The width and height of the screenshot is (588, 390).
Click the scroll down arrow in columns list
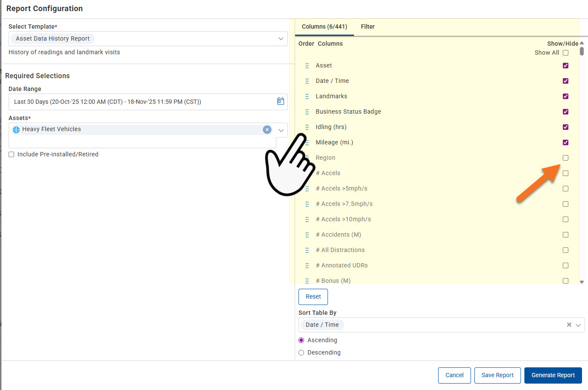pyautogui.click(x=582, y=282)
